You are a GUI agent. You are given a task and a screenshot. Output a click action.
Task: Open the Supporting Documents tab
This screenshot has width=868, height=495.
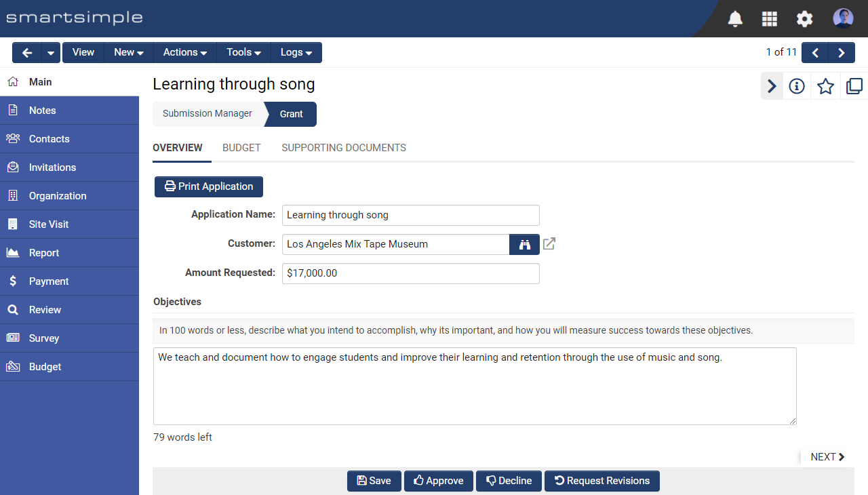[x=344, y=148]
